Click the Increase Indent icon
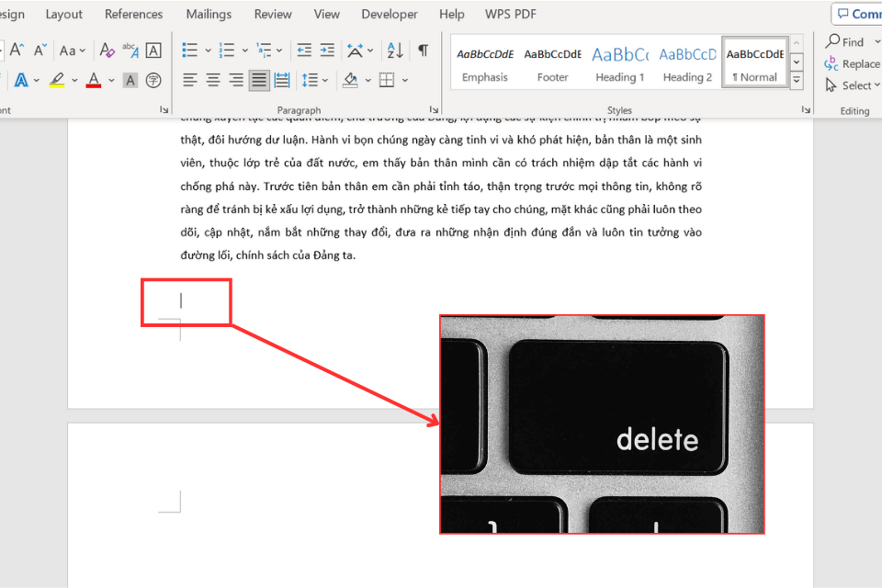The image size is (882, 588). [328, 50]
